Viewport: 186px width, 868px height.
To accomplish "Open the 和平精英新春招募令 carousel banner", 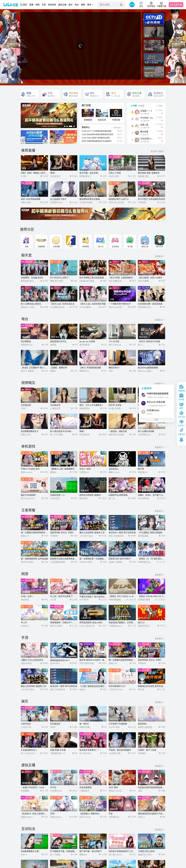I will click(x=49, y=116).
